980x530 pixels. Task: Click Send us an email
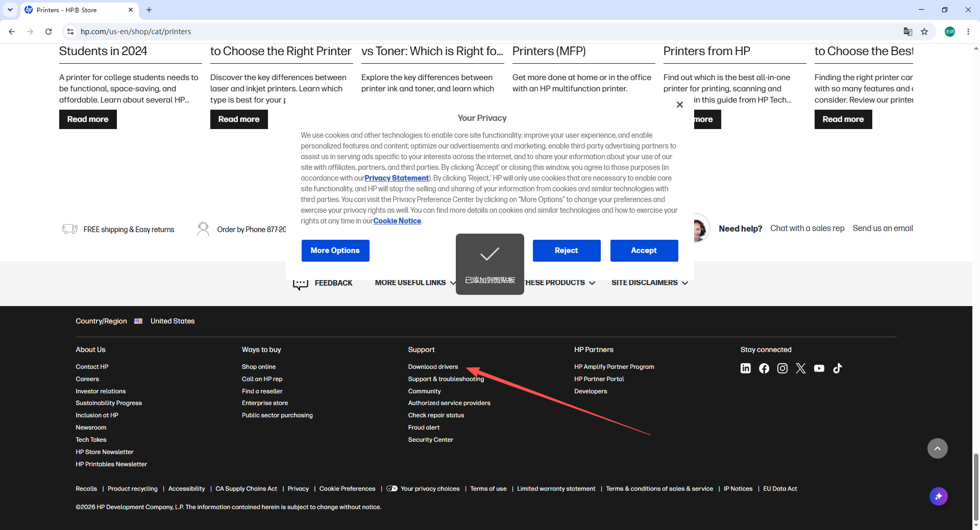[883, 229]
